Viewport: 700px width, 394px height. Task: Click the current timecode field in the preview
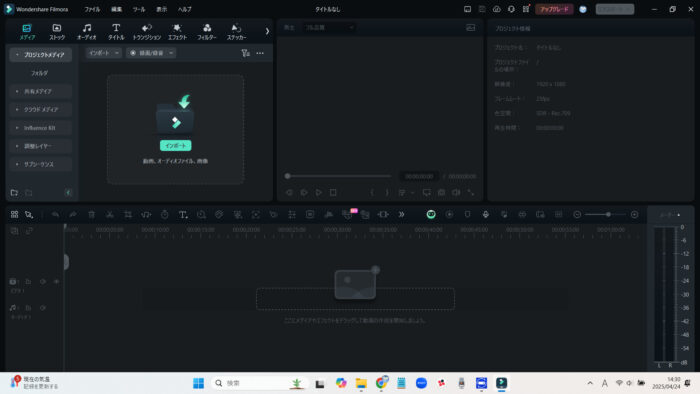coord(419,177)
